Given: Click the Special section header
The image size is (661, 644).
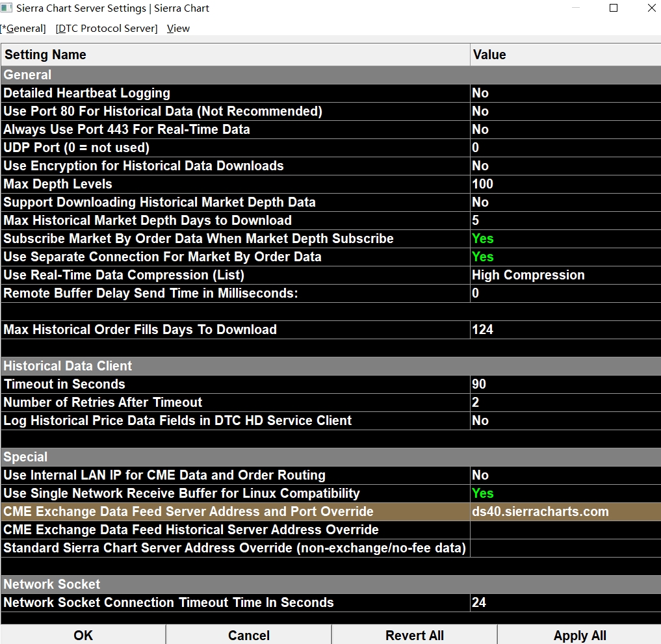Looking at the screenshot, I should click(x=331, y=457).
